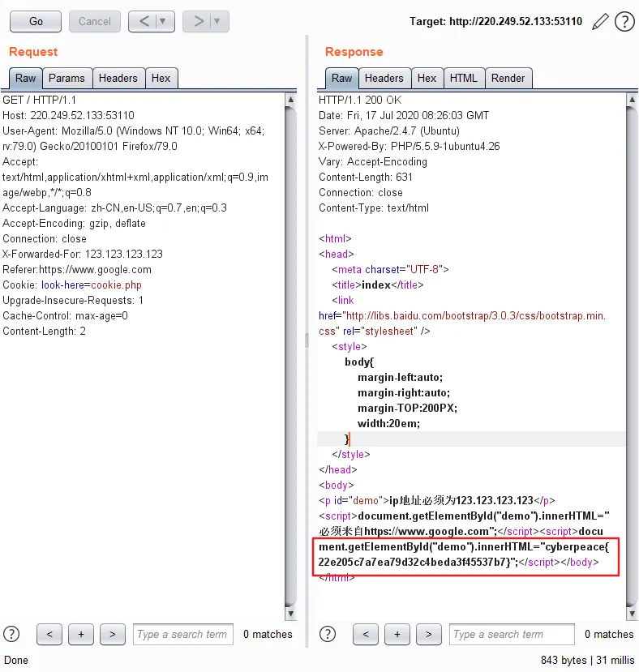The image size is (639, 672).
Task: Go to previous match in Request search
Action: (49, 634)
